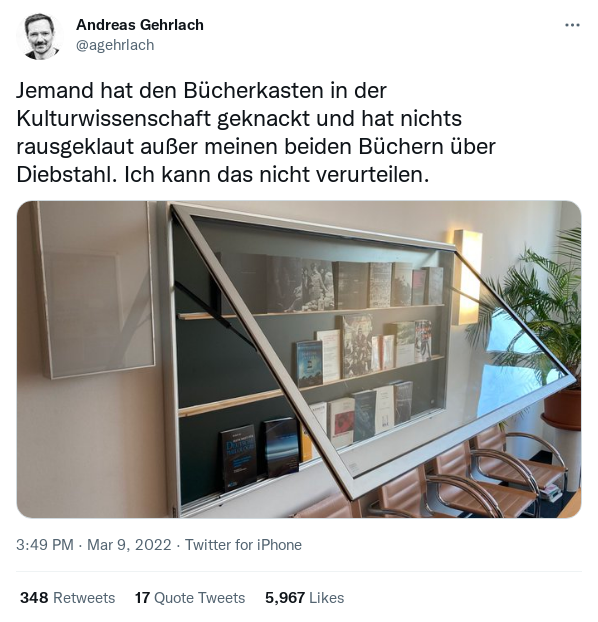Click the Mar 9, 2022 date
The image size is (598, 622).
point(129,545)
